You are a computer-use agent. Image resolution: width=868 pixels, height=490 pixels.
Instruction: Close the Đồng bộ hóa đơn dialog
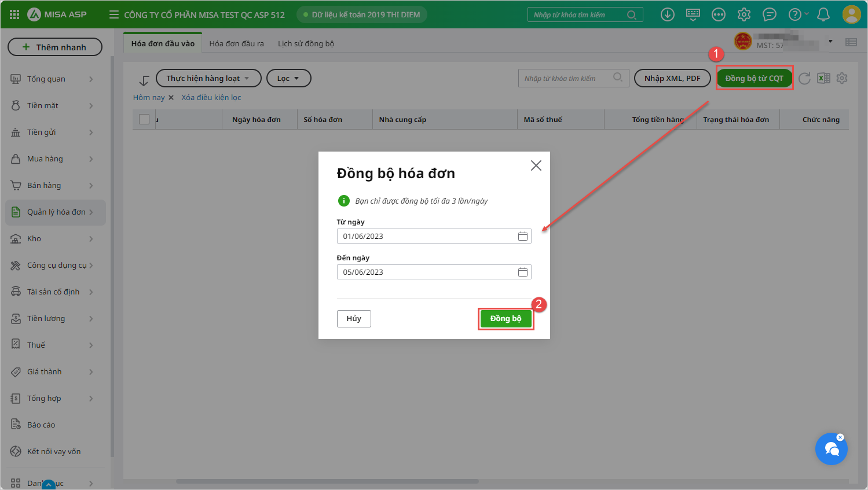click(536, 165)
